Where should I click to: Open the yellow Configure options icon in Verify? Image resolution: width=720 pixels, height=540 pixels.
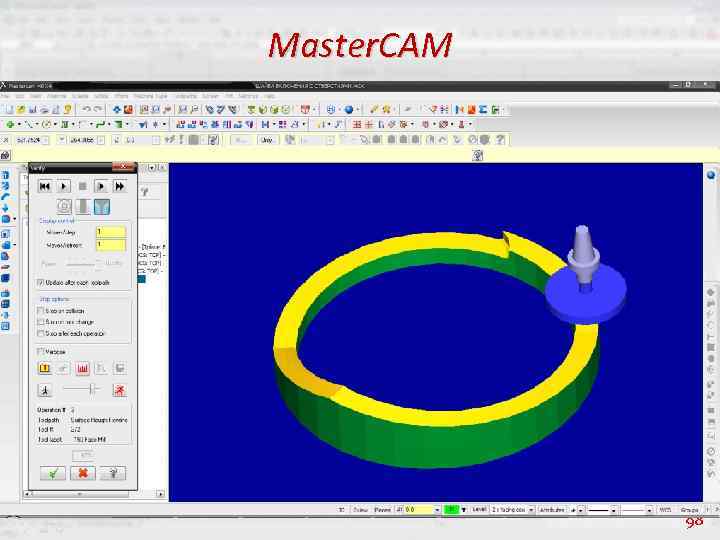click(x=45, y=368)
